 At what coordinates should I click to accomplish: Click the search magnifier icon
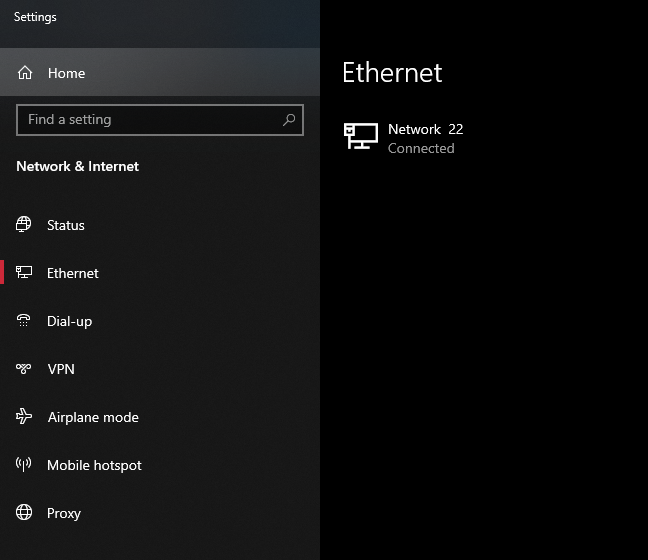coord(289,120)
